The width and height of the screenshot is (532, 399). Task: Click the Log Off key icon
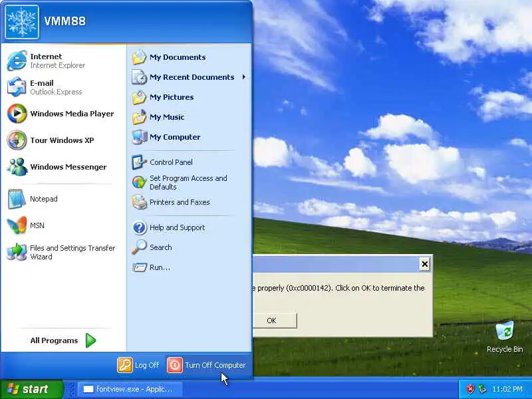point(125,365)
